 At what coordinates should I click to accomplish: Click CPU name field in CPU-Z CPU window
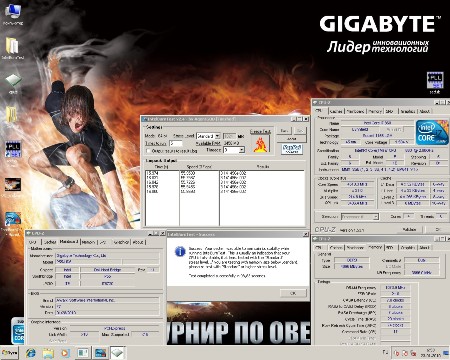click(377, 123)
